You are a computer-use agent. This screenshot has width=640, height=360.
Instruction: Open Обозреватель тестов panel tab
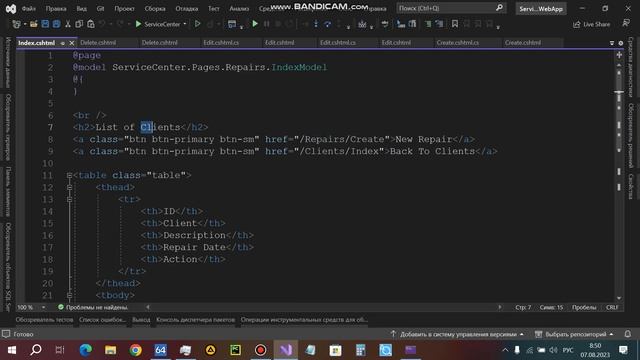[x=44, y=320]
